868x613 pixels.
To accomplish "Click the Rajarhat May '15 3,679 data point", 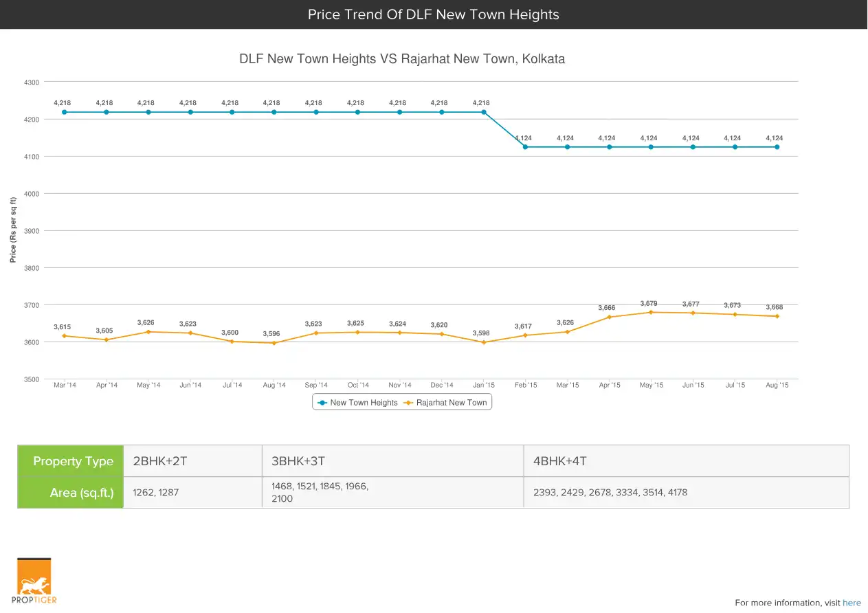I will pyautogui.click(x=651, y=312).
